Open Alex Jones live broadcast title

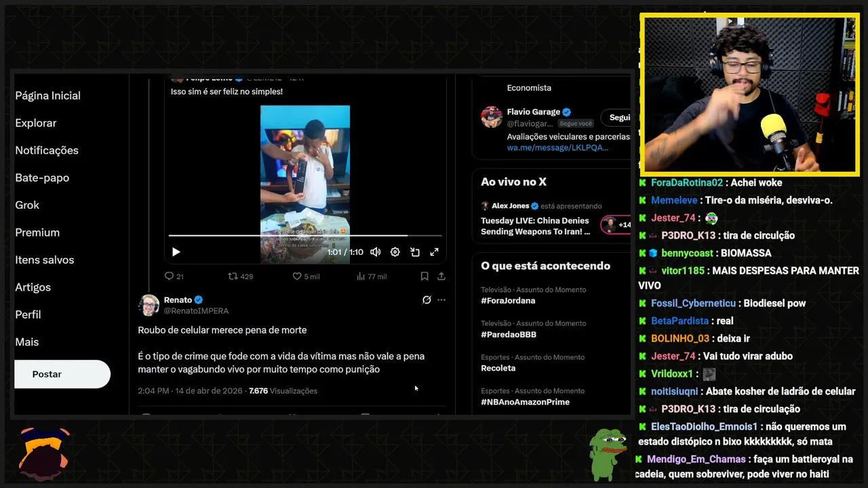tap(536, 226)
